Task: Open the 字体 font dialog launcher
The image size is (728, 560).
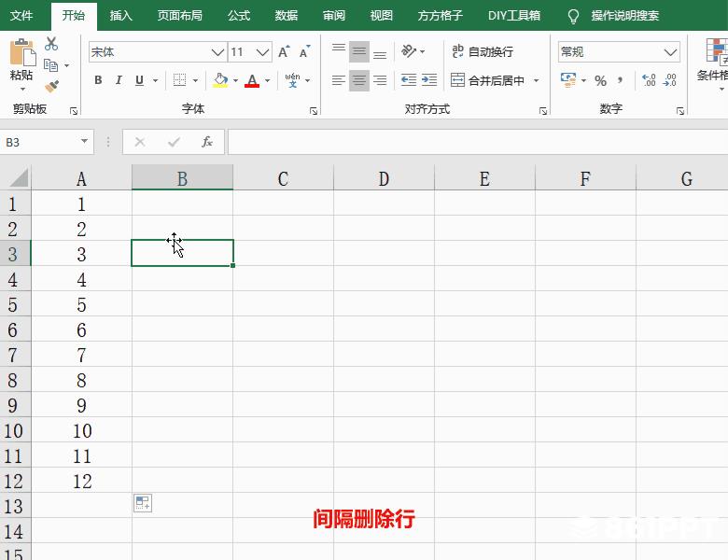Action: tap(314, 110)
